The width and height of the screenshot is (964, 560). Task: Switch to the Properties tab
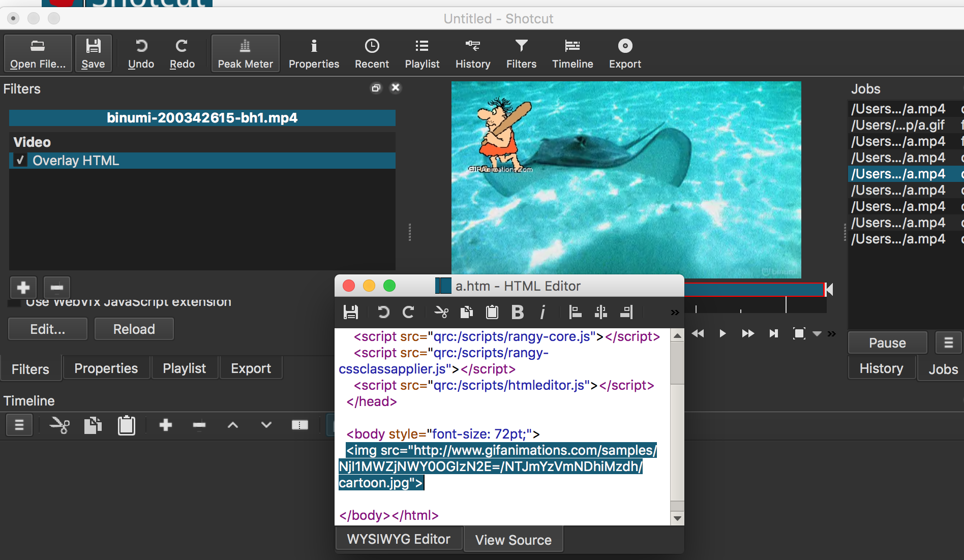(106, 368)
